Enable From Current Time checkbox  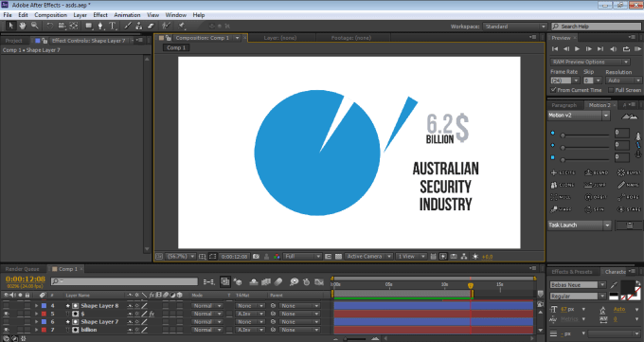coord(554,90)
